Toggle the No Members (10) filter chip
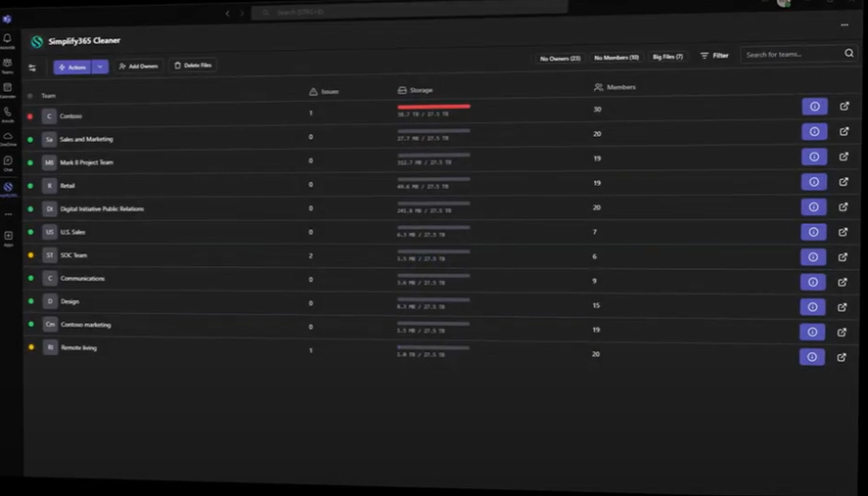This screenshot has height=496, width=868. pos(616,58)
